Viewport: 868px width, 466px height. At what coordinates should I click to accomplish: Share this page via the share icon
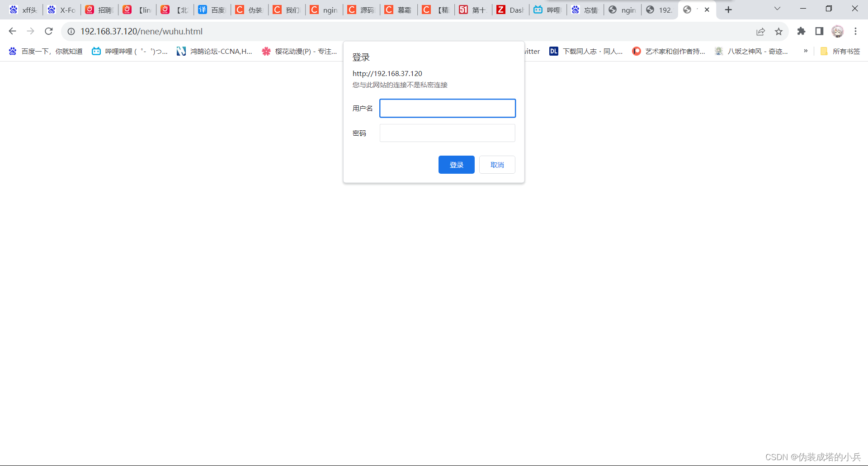click(761, 31)
